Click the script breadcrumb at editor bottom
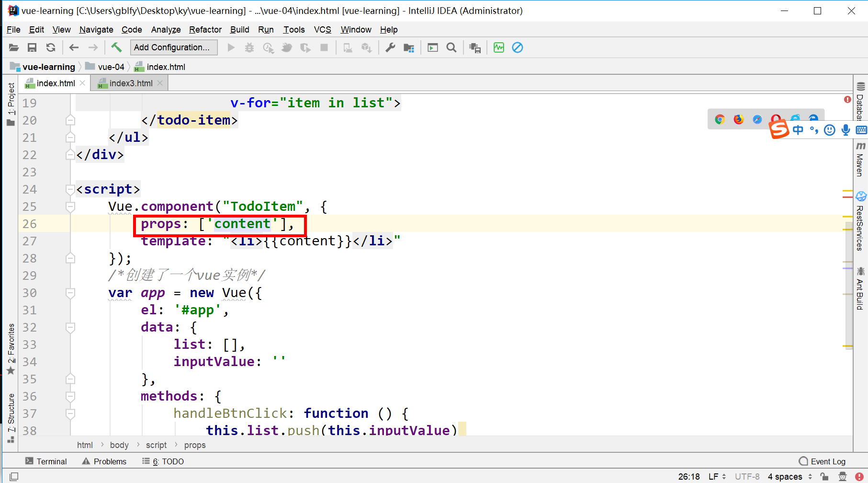This screenshot has width=868, height=483. coord(156,445)
